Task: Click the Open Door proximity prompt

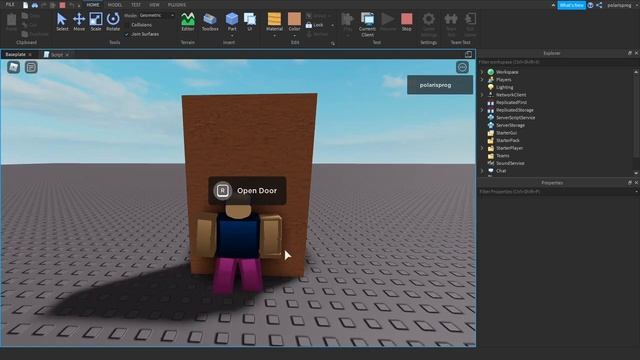Action: tap(247, 191)
